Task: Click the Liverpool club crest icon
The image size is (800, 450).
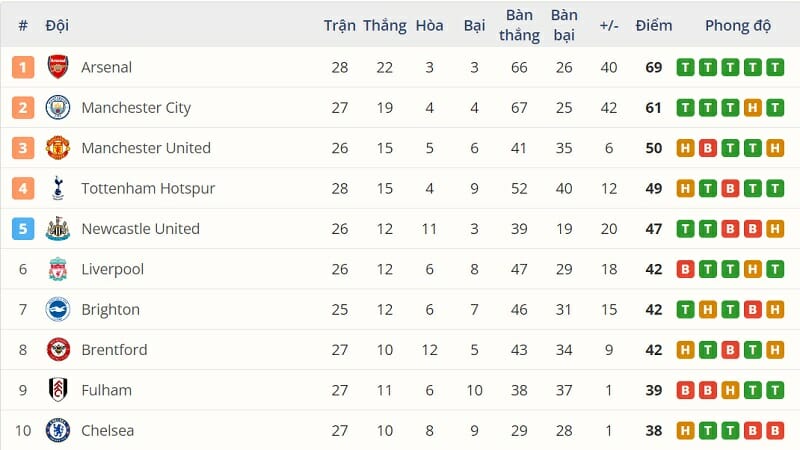Action: tap(58, 269)
